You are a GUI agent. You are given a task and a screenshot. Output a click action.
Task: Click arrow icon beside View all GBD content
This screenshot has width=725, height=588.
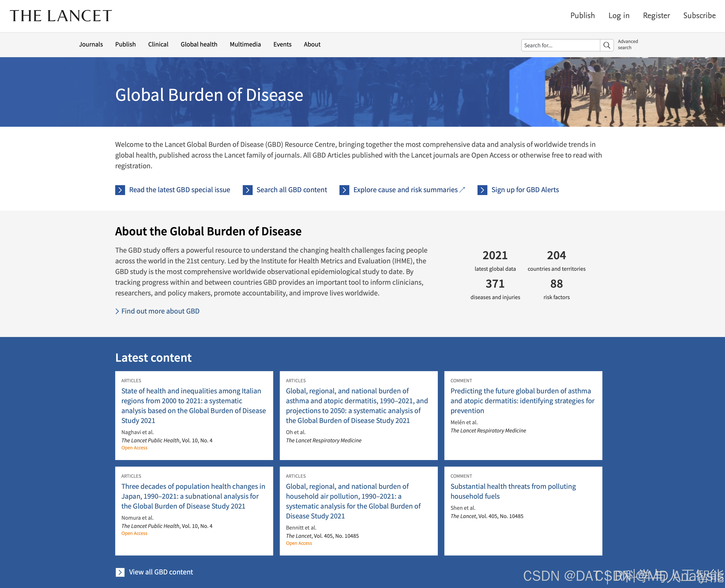click(x=120, y=572)
